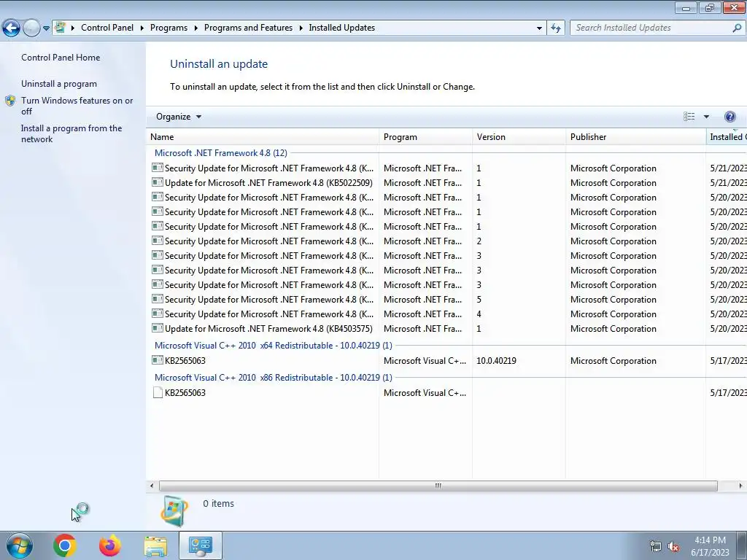Sort by Program column header
Image resolution: width=747 pixels, height=560 pixels.
click(425, 136)
